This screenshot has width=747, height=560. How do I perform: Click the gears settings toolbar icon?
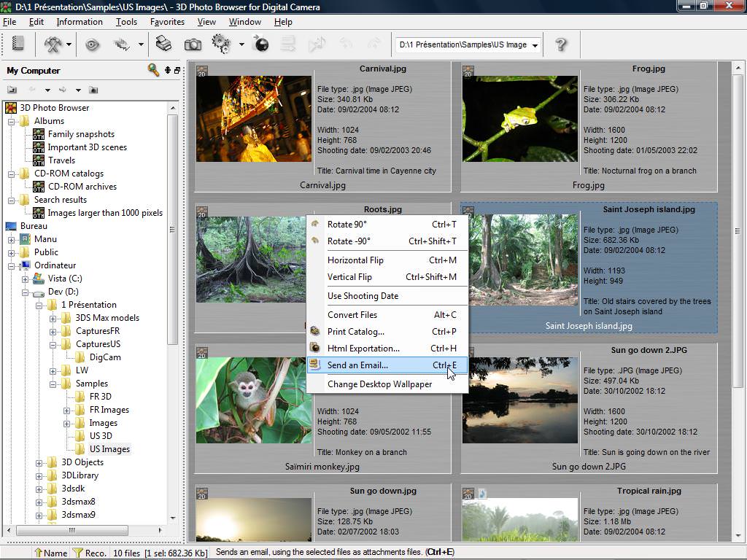221,44
